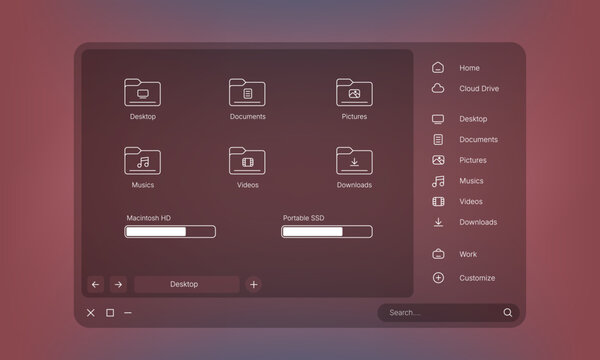600x360 pixels.
Task: Select Home label in the sidebar
Action: pyautogui.click(x=470, y=68)
